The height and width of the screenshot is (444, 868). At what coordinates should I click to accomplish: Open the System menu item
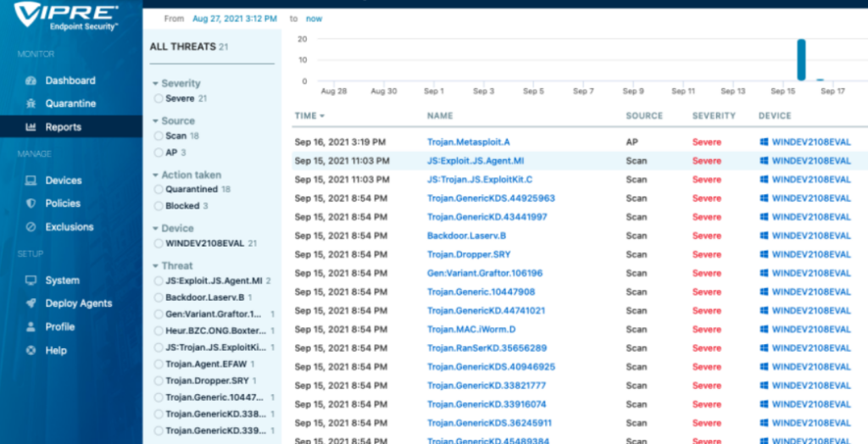click(x=63, y=280)
